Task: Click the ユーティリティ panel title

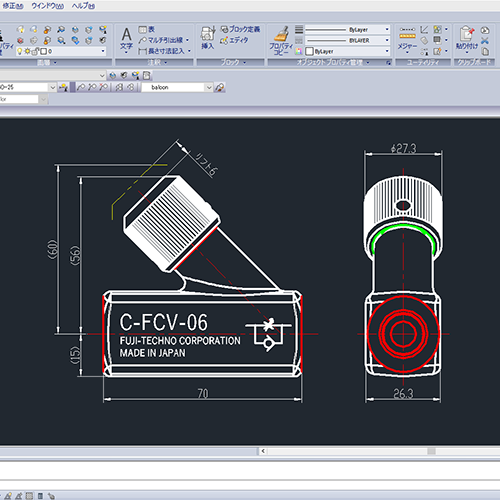Action: [x=423, y=62]
